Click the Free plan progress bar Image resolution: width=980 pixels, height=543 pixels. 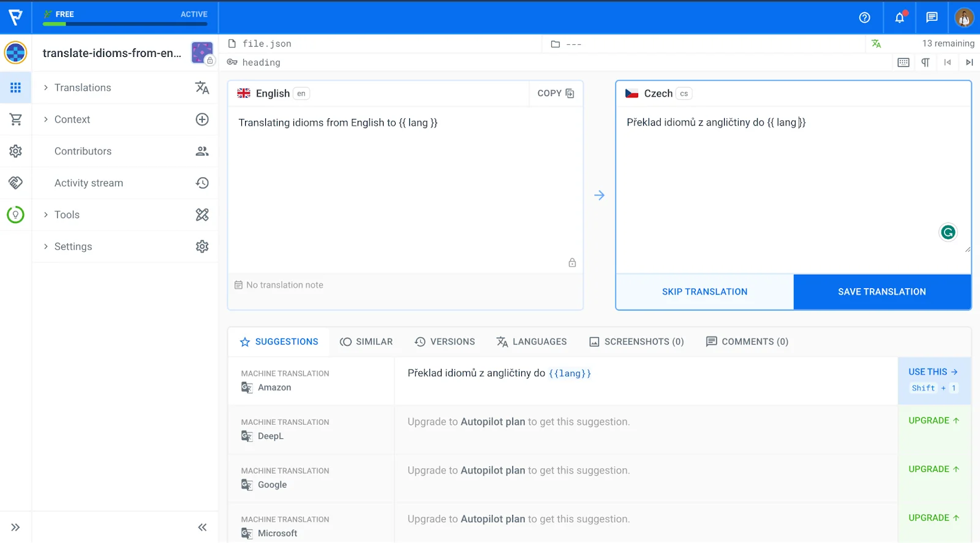125,24
